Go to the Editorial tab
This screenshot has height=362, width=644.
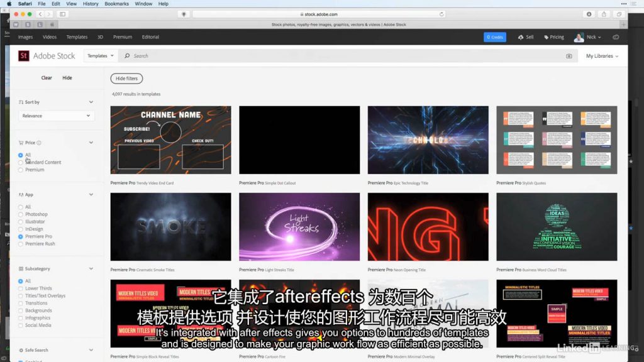pyautogui.click(x=150, y=37)
